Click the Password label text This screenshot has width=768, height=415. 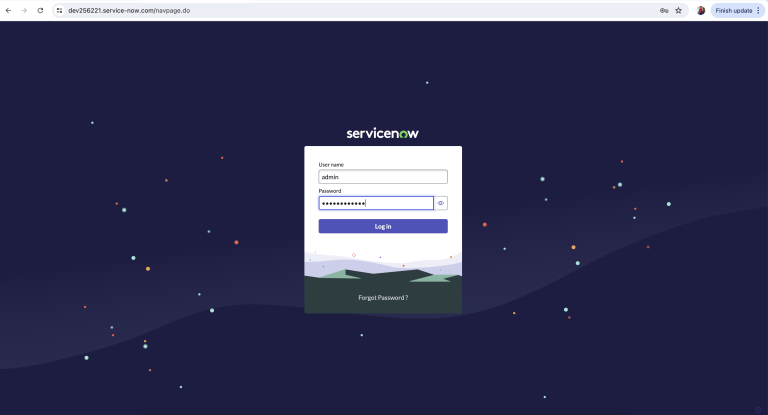330,190
